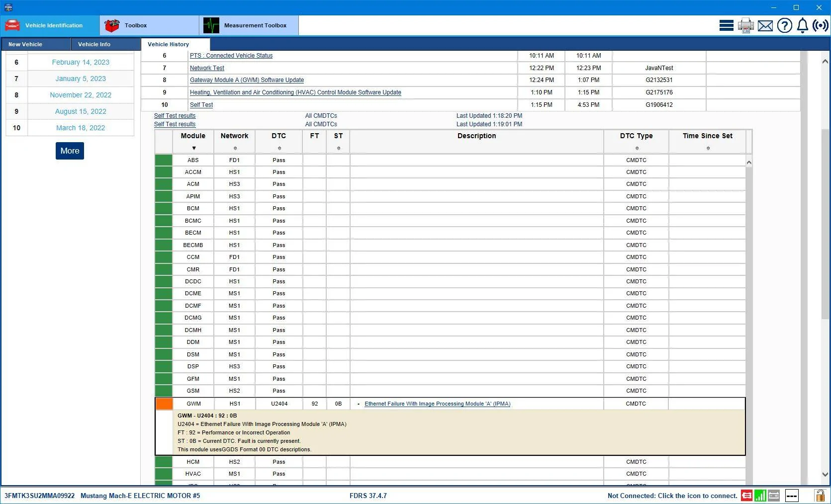831x504 pixels.
Task: Click the G2175176 session ID cell
Action: 659,92
